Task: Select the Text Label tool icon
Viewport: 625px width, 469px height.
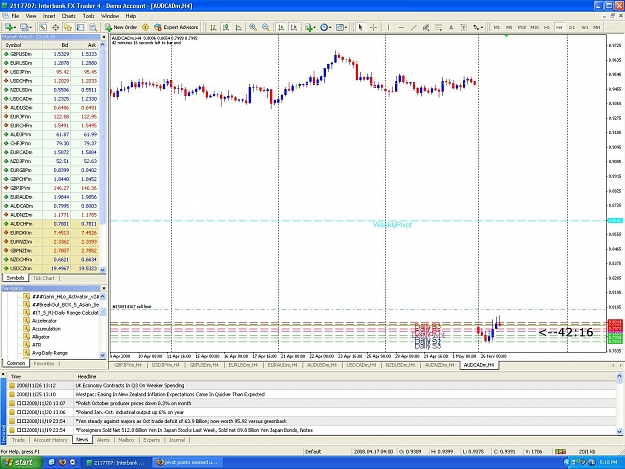Action: point(464,27)
